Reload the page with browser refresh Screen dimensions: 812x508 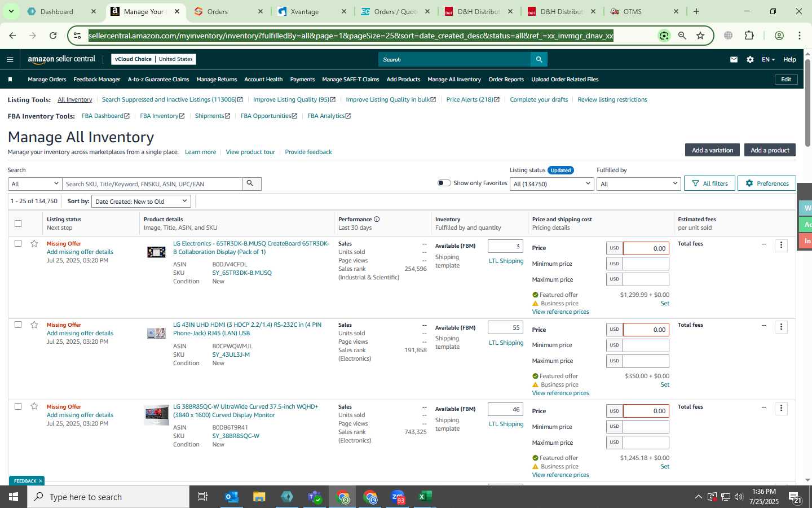tap(53, 36)
